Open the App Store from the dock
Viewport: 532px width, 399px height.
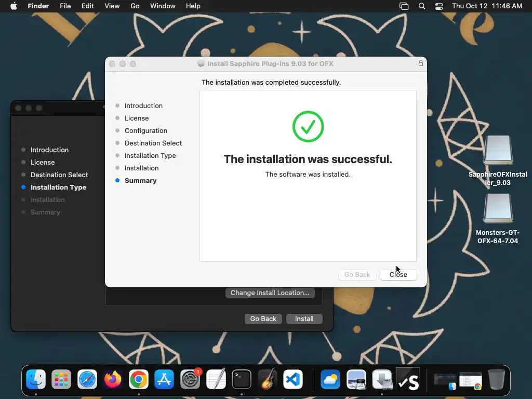164,379
